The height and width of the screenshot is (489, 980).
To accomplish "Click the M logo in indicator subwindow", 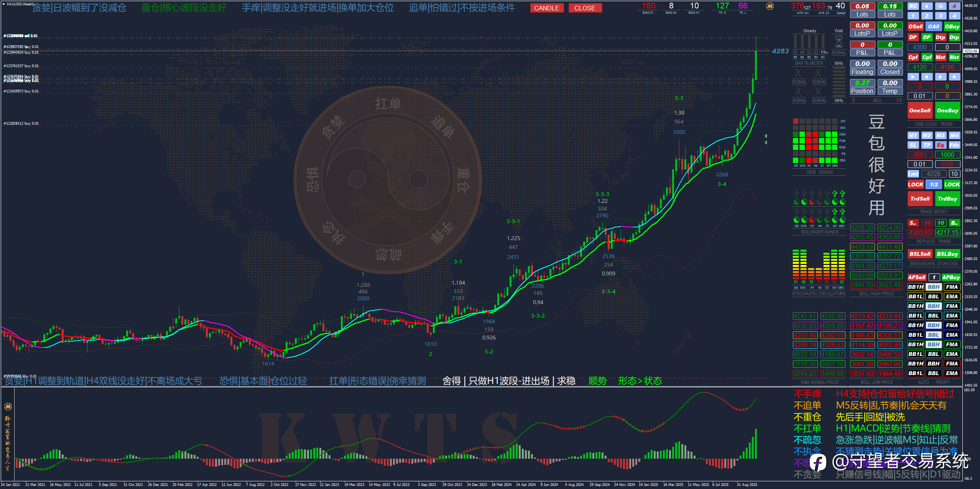I will (8, 406).
